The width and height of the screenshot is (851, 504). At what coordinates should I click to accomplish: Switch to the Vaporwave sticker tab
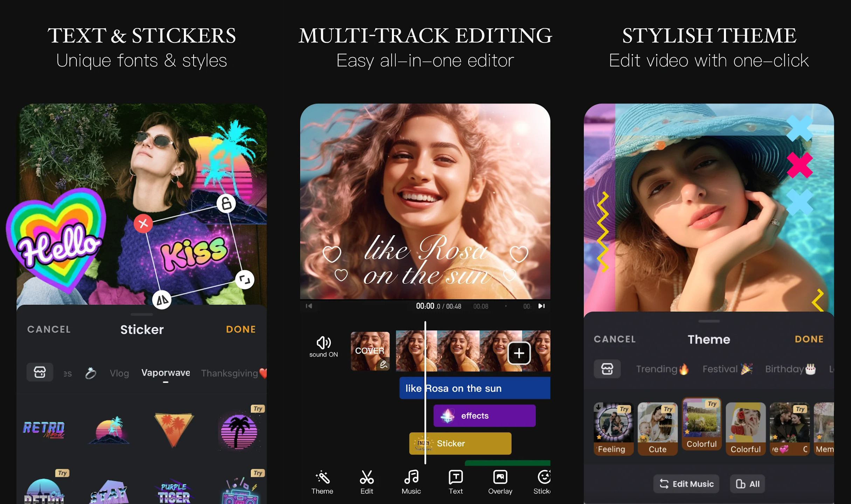[166, 373]
